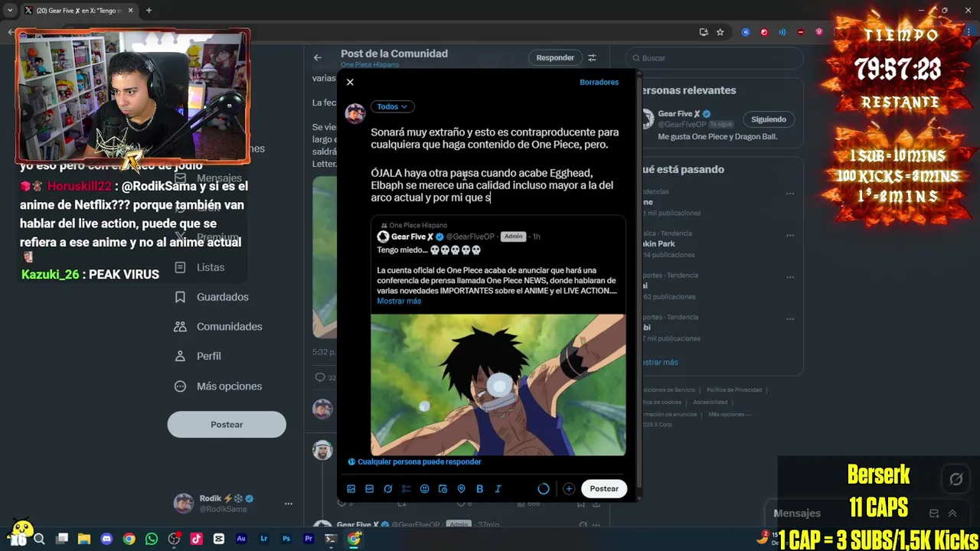Open the emoji picker in composer
Viewport: 980px width, 551px height.
(425, 489)
